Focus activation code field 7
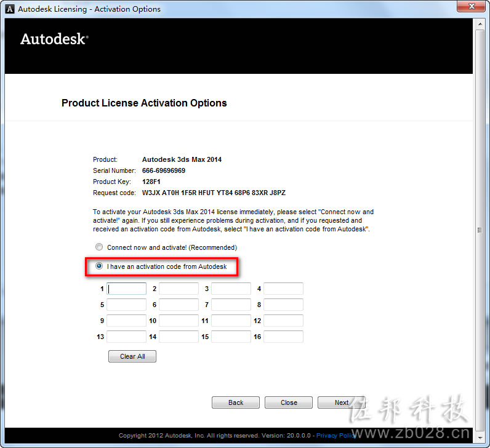 tap(231, 305)
